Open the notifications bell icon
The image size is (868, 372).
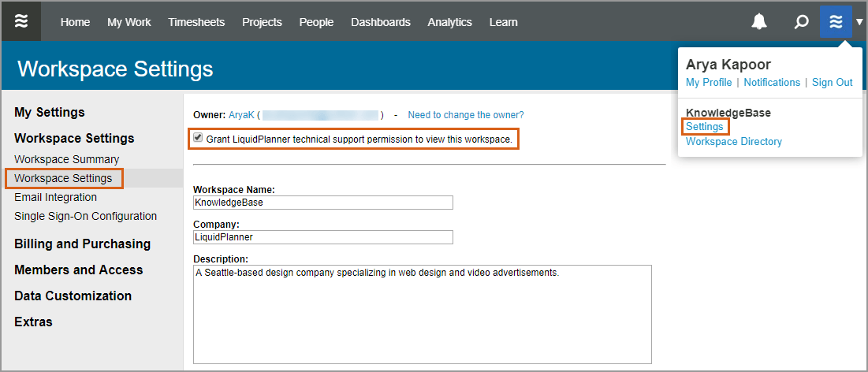(759, 22)
